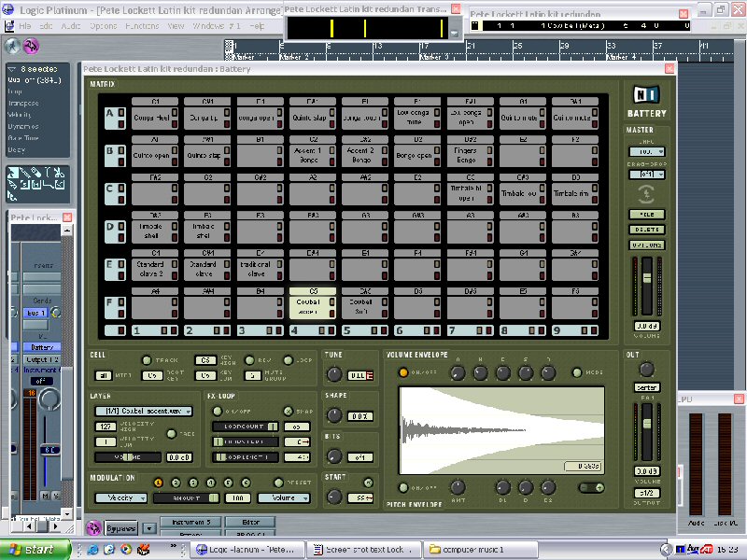Open the Options menu
747x560 pixels.
click(x=103, y=26)
